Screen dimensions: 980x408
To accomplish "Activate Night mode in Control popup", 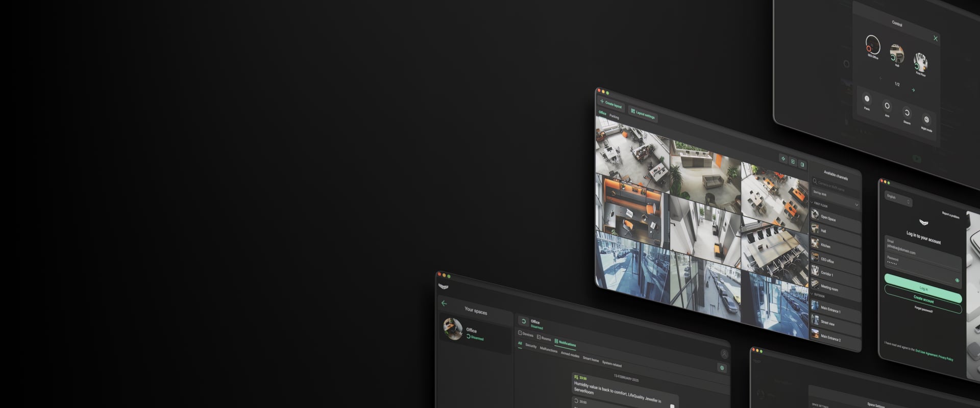I will tap(926, 120).
